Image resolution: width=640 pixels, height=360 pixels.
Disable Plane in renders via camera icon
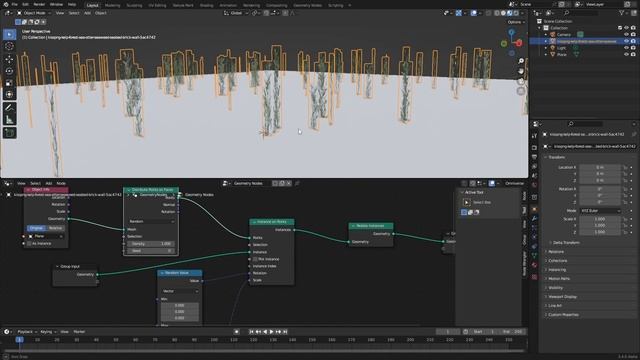point(633,54)
